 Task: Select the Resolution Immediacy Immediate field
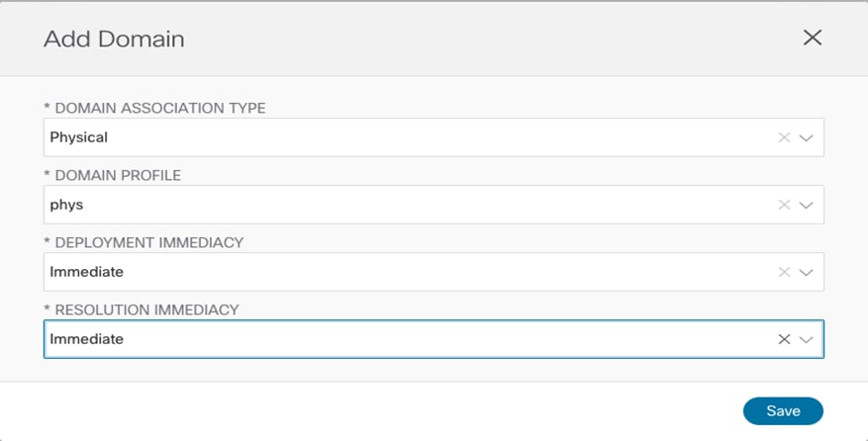(434, 339)
